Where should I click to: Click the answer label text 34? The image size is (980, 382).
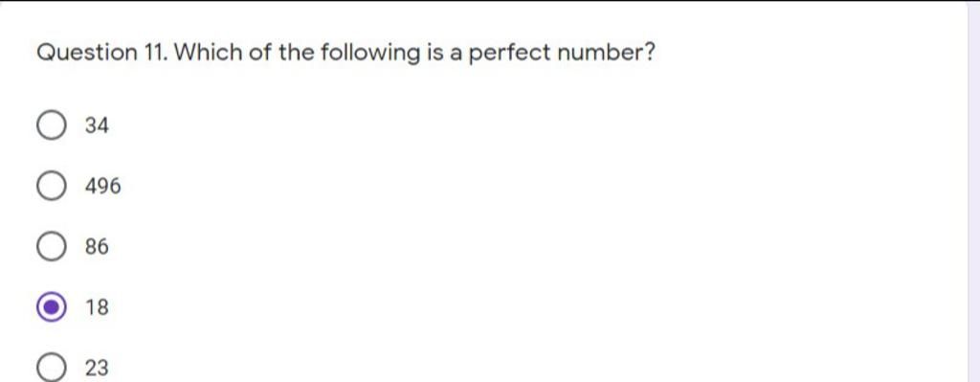(97, 126)
